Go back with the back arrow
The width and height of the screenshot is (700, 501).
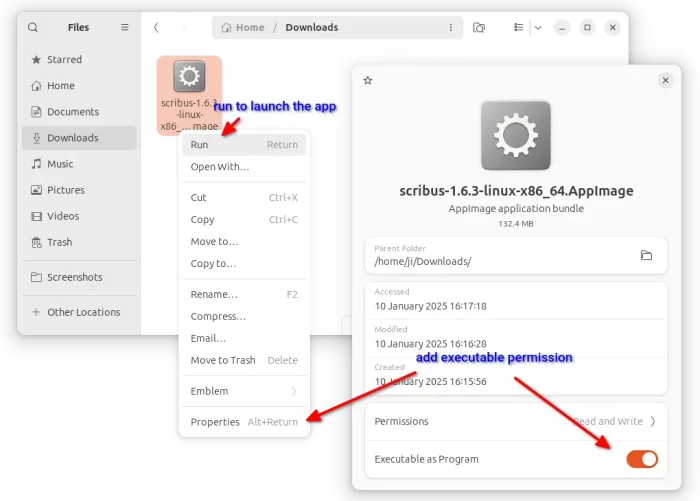coord(156,28)
